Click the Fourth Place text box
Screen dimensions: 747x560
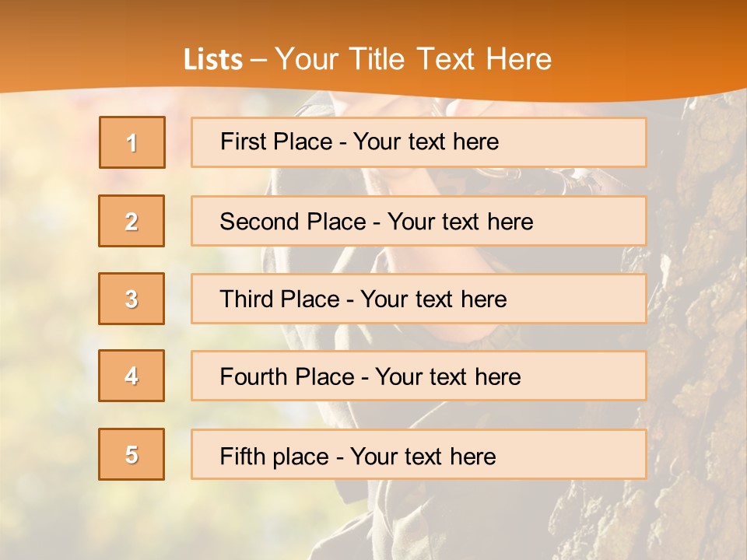(419, 376)
